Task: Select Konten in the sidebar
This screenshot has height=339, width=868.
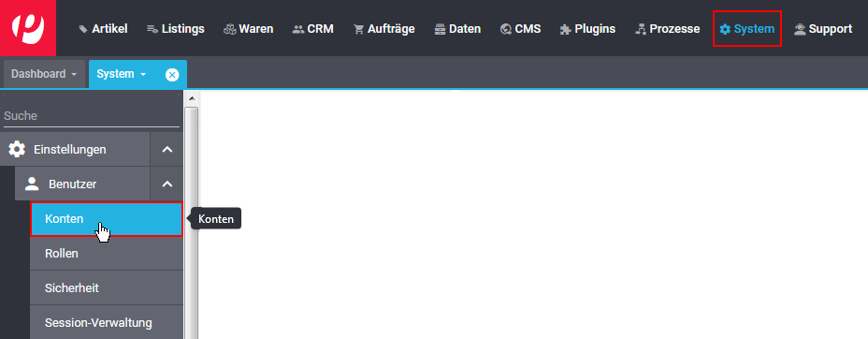Action: click(x=107, y=219)
